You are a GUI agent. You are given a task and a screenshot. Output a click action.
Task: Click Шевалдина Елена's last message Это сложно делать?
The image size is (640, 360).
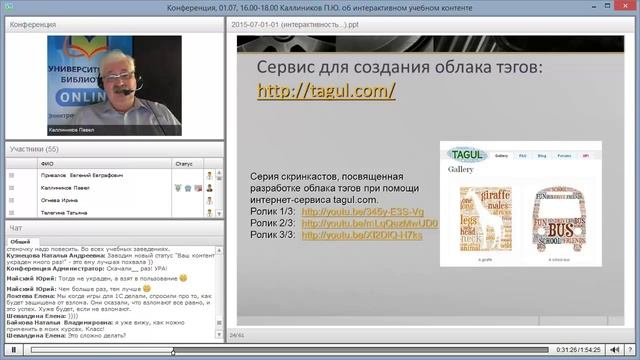(x=66, y=336)
